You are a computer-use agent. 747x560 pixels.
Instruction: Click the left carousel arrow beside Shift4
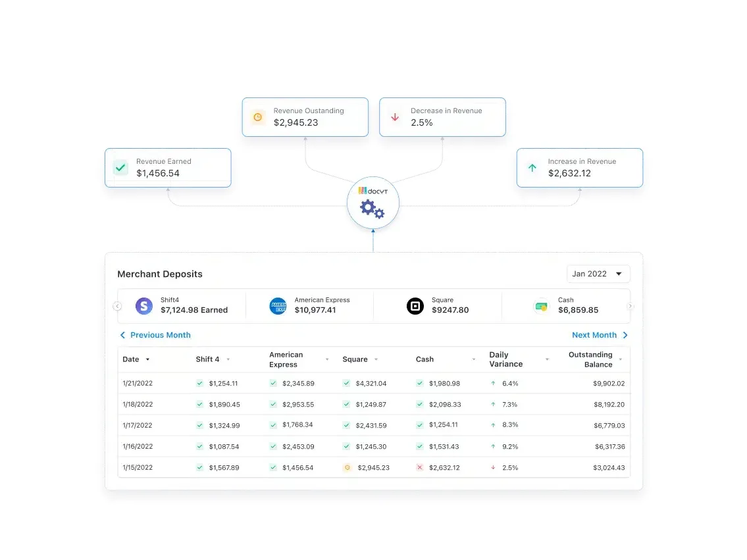coord(117,306)
